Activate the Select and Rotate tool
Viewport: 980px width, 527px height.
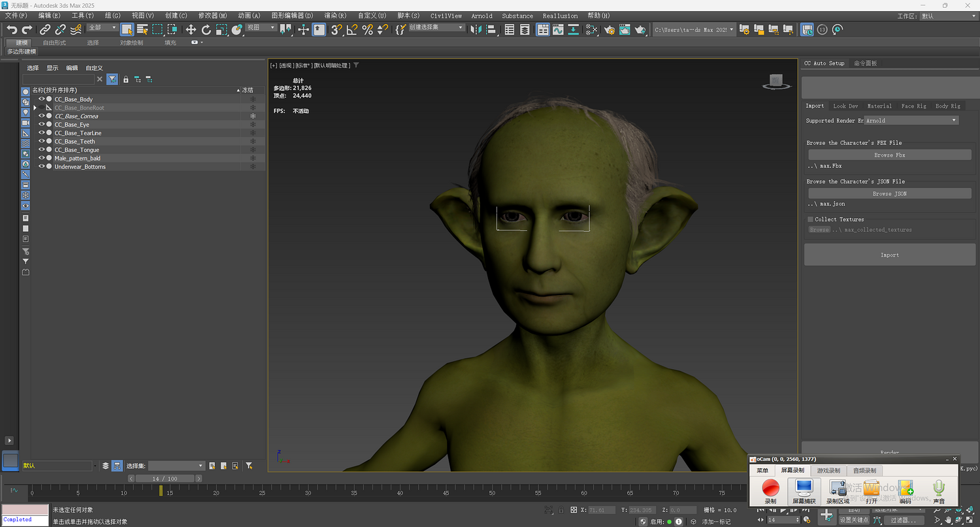(206, 29)
